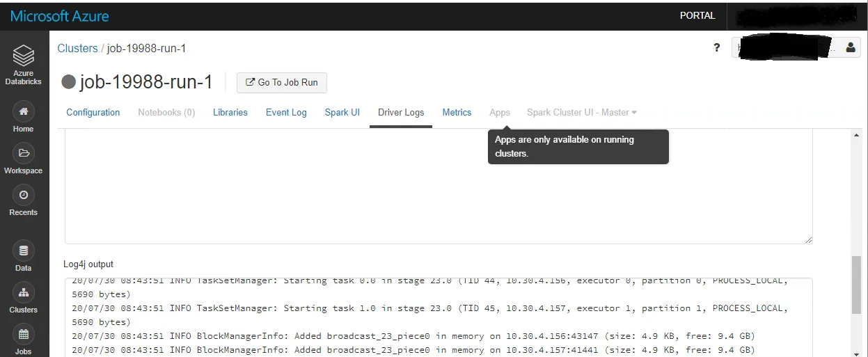
Task: Click the job-19988-run-1 breadcrumb text
Action: 146,48
